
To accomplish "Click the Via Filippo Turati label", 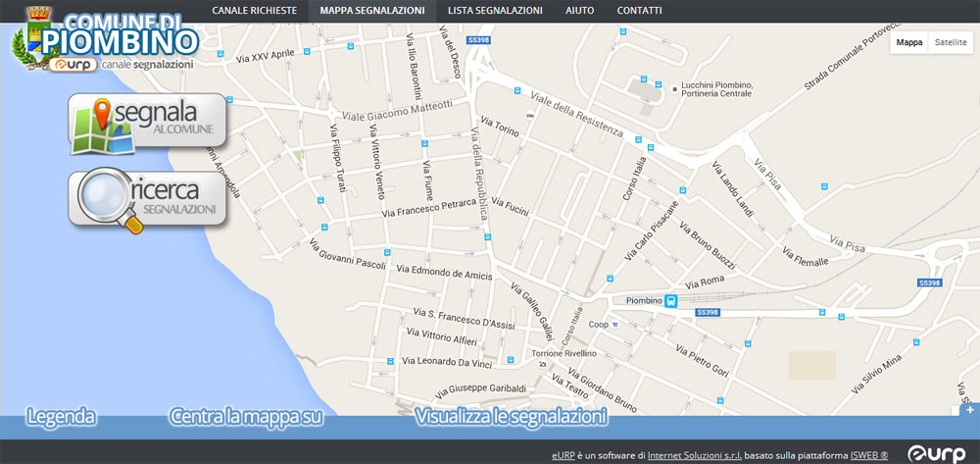I will coord(336,158).
